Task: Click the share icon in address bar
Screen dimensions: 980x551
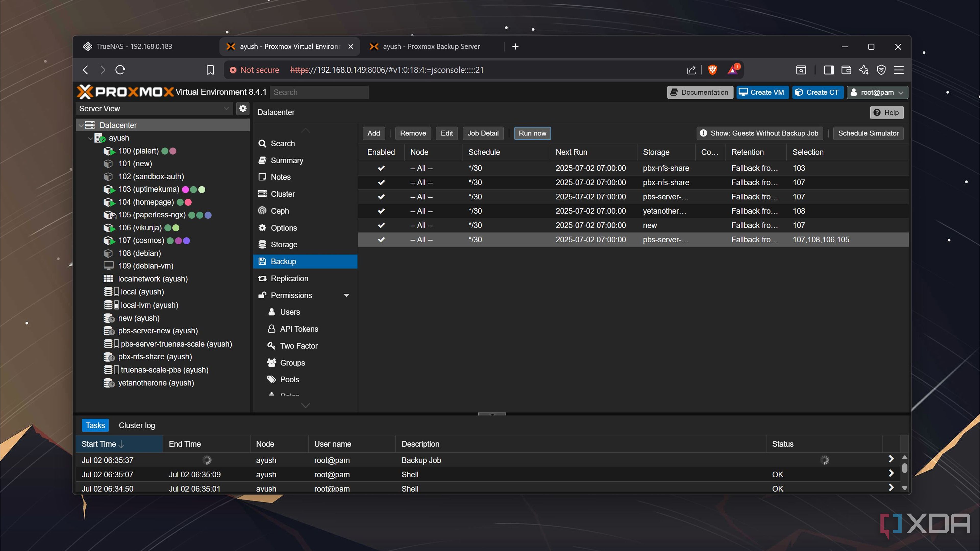Action: point(691,70)
